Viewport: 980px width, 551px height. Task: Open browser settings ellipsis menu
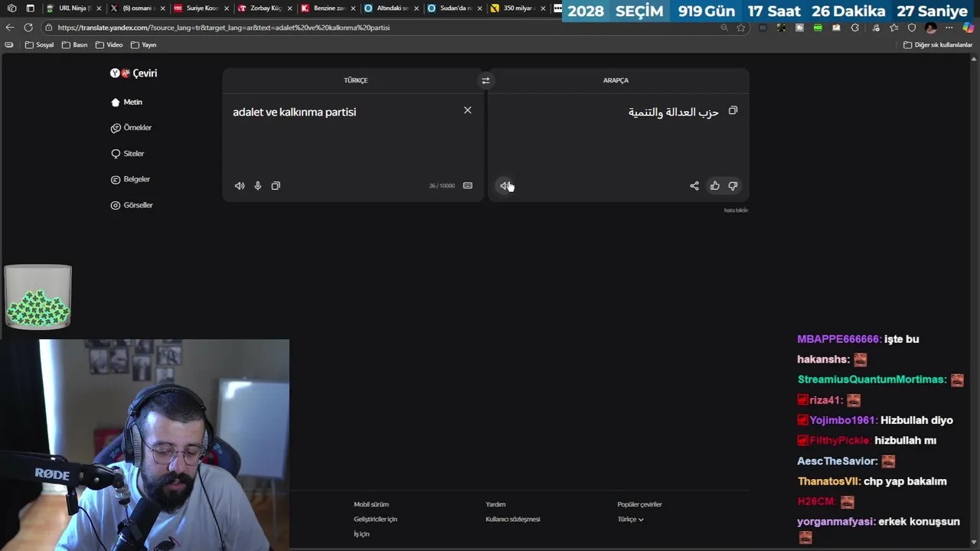point(949,28)
